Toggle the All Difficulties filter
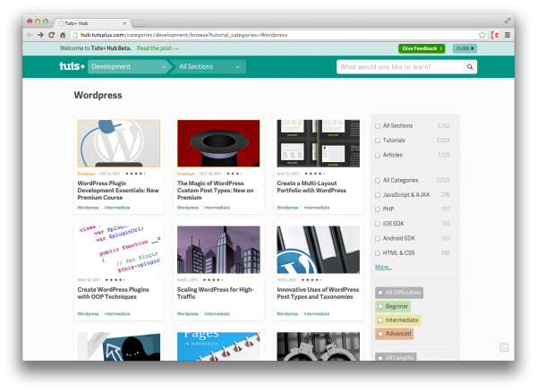Screen dimensions: 537x392 point(399,293)
